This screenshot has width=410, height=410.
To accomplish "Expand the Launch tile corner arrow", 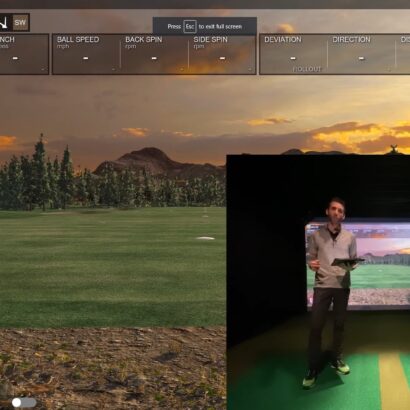I will click(43, 69).
